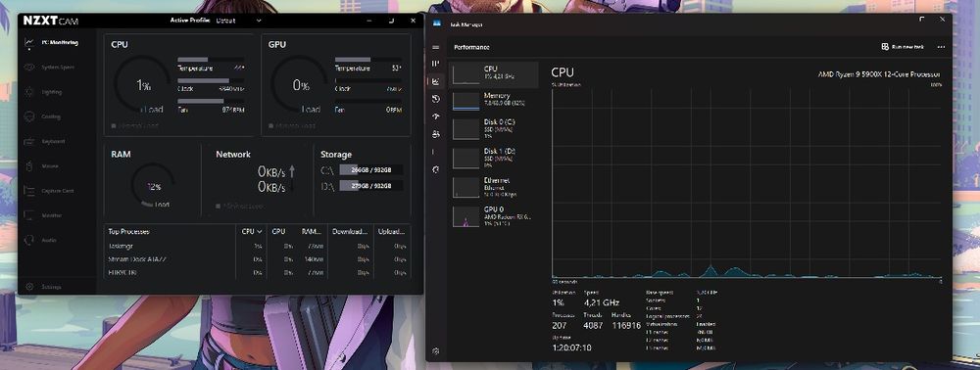Open the Monitor icon in NZXT CAM sidebar

click(28, 214)
